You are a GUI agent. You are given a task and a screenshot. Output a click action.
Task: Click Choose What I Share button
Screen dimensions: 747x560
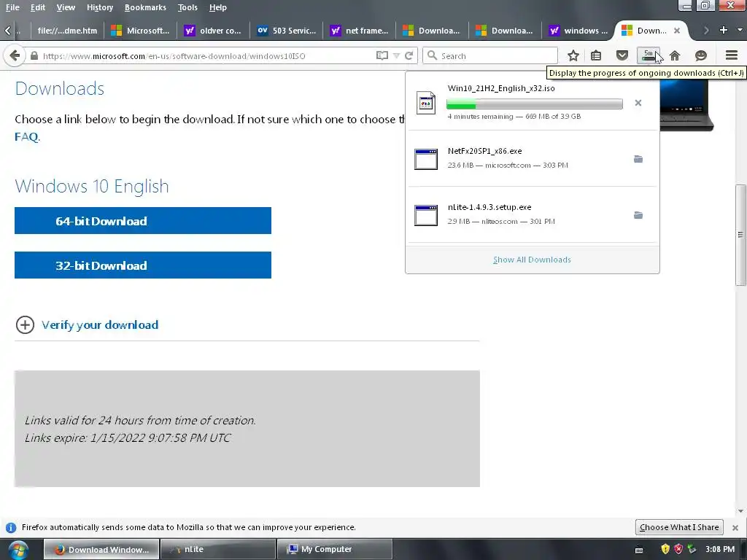click(679, 527)
